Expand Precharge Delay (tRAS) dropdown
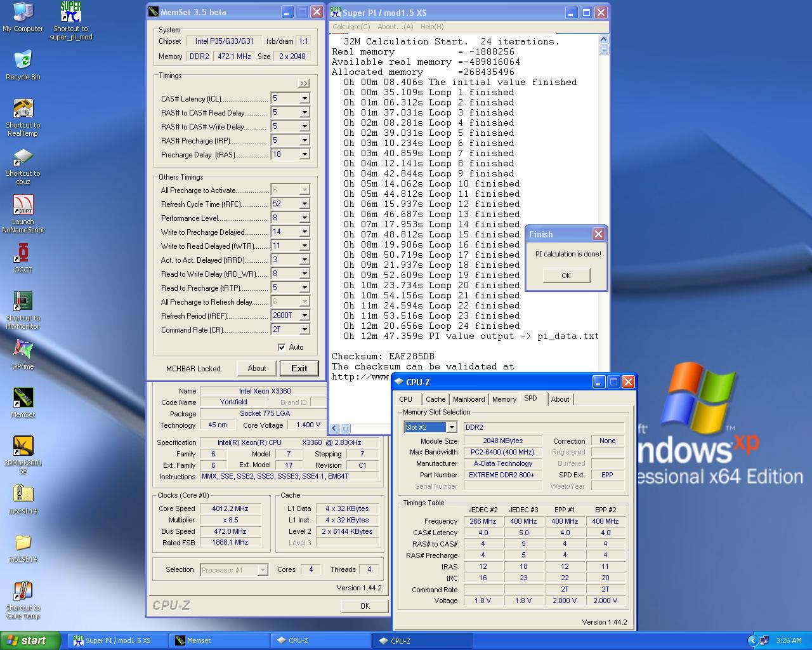Viewport: 812px width, 650px height. tap(304, 154)
